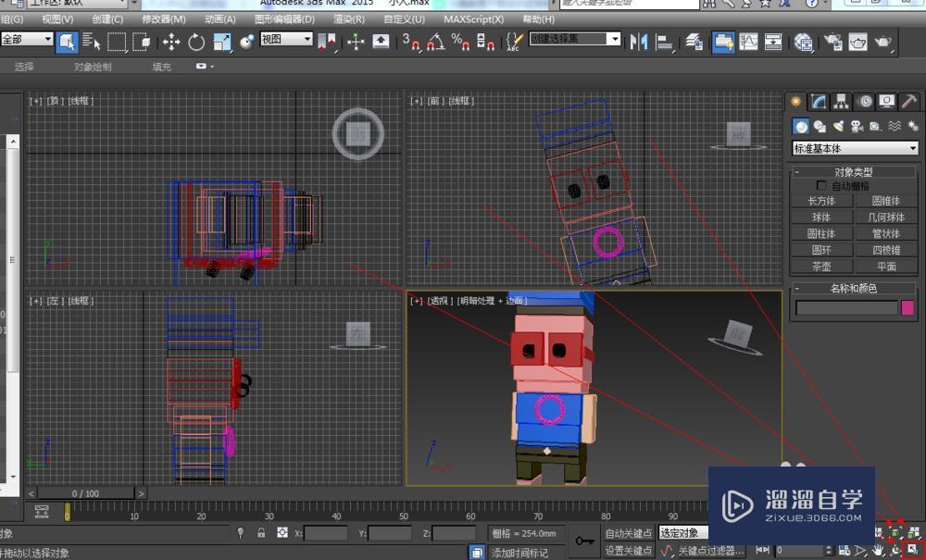Select the Lights category in Create panel
The height and width of the screenshot is (560, 926).
pos(838,126)
